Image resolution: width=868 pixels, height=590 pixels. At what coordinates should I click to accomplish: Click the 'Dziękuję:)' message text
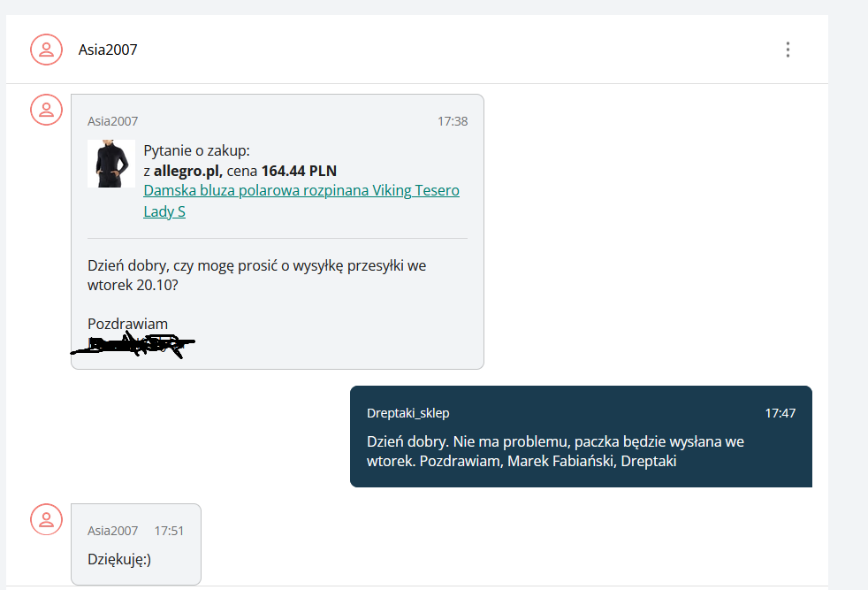pos(119,560)
